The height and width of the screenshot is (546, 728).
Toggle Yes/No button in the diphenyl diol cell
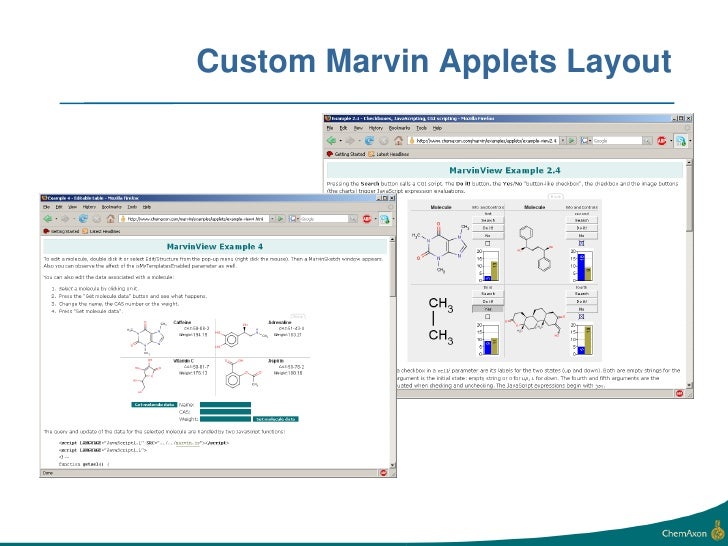coord(582,236)
